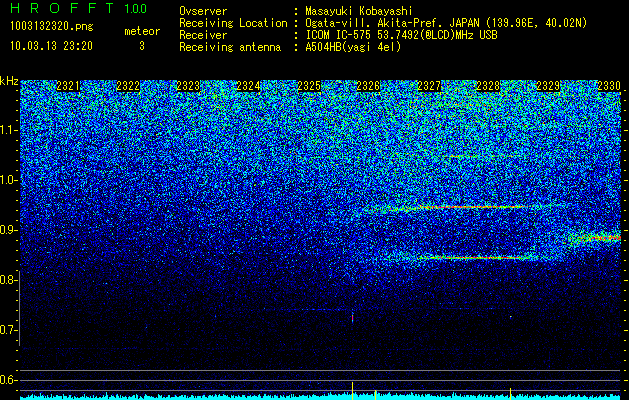Click the 2322 time axis label

[128, 86]
